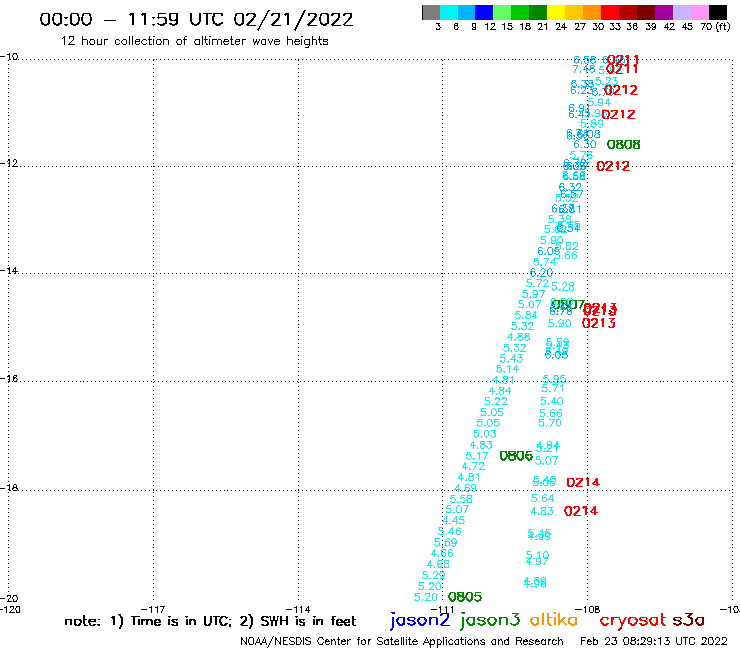Click the wave height value '5.22'
The width and height of the screenshot is (740, 650).
(496, 401)
